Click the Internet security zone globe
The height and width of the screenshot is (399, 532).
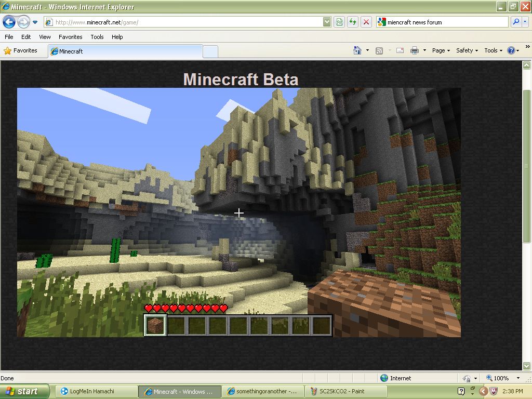click(x=384, y=378)
